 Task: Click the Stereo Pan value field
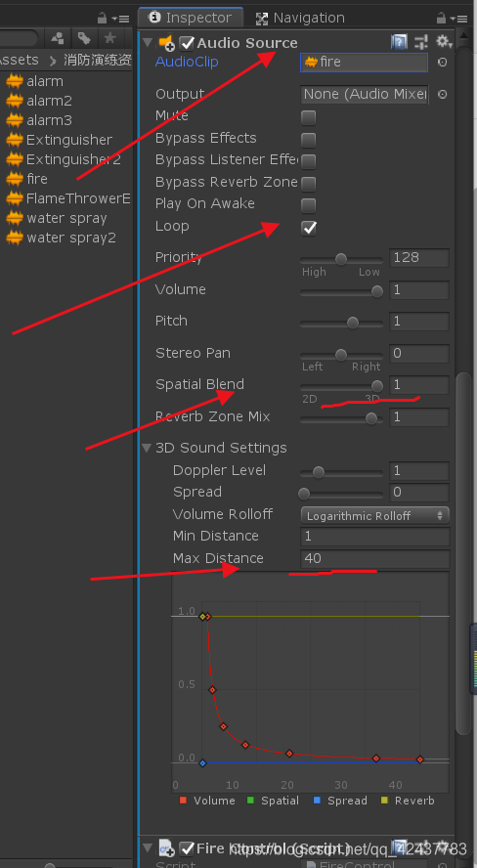(x=419, y=353)
